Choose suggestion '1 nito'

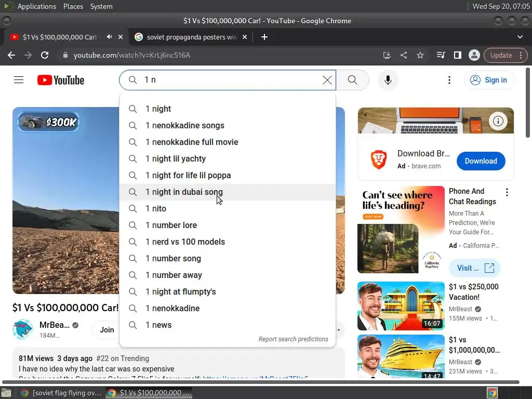click(228, 209)
